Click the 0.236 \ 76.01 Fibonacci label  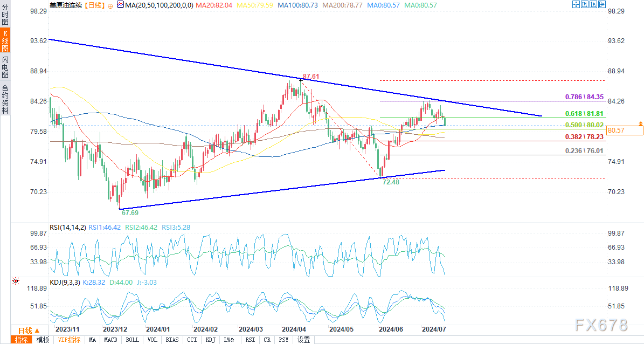[584, 151]
